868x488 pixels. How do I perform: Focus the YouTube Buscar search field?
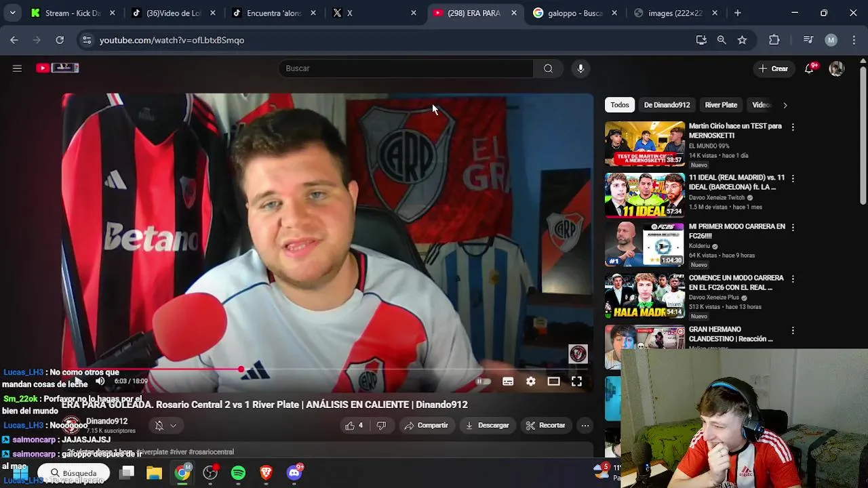(x=406, y=68)
